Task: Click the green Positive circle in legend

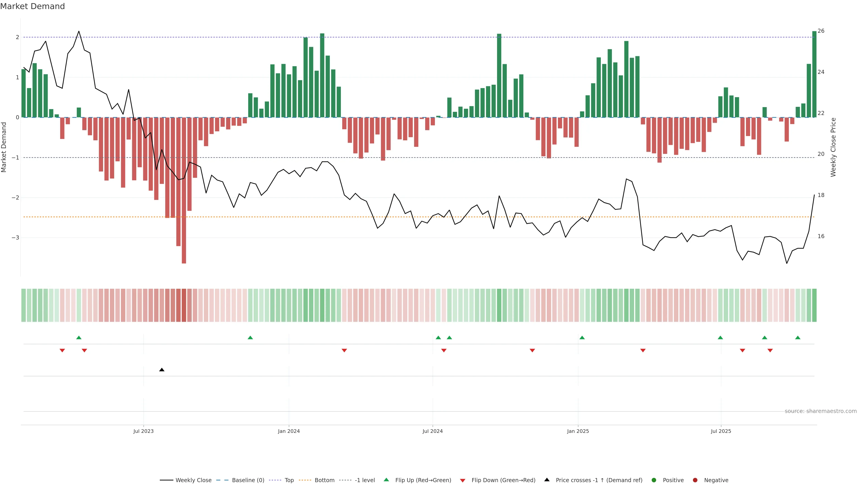Action: [654, 480]
